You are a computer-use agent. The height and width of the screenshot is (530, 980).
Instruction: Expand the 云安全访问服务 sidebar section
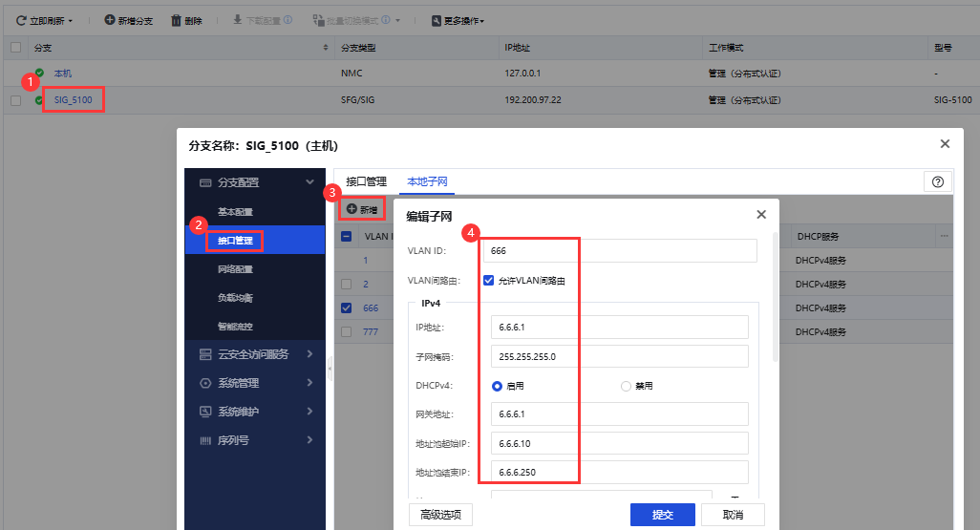[253, 354]
